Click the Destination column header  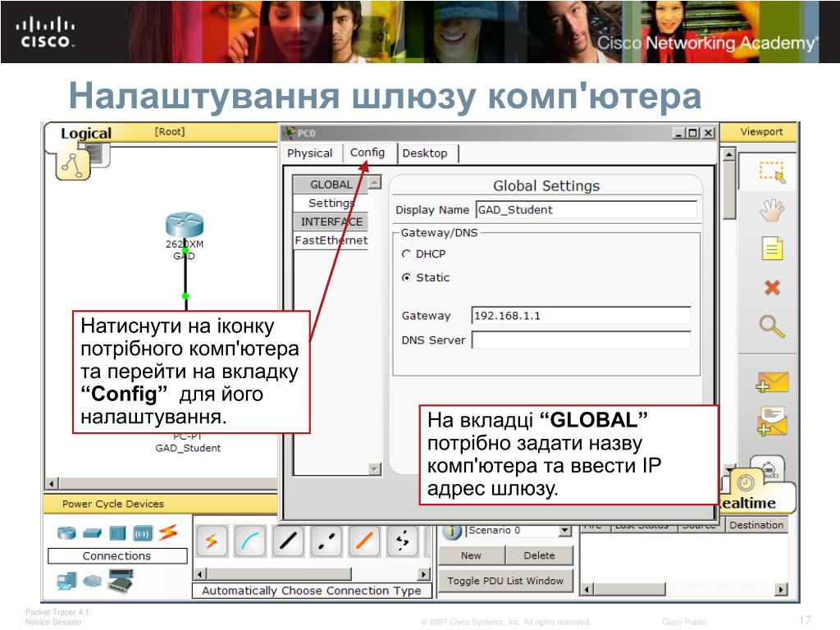pos(756,525)
